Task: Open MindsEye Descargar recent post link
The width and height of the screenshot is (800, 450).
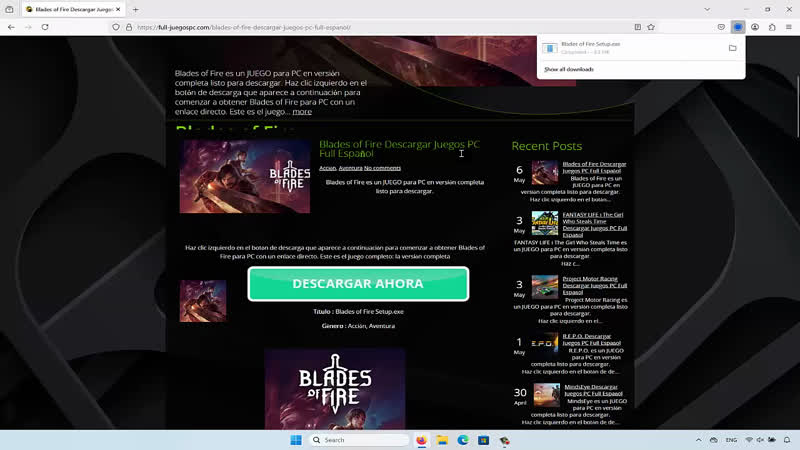Action: click(x=593, y=390)
